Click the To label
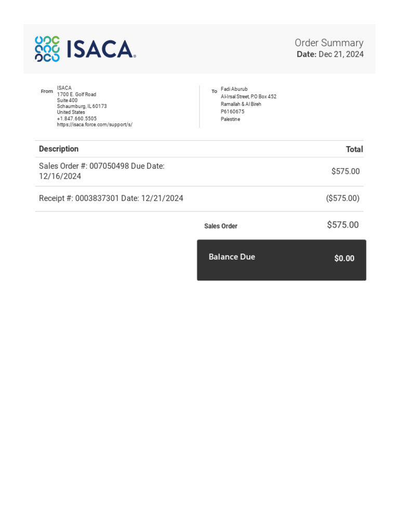 point(214,91)
